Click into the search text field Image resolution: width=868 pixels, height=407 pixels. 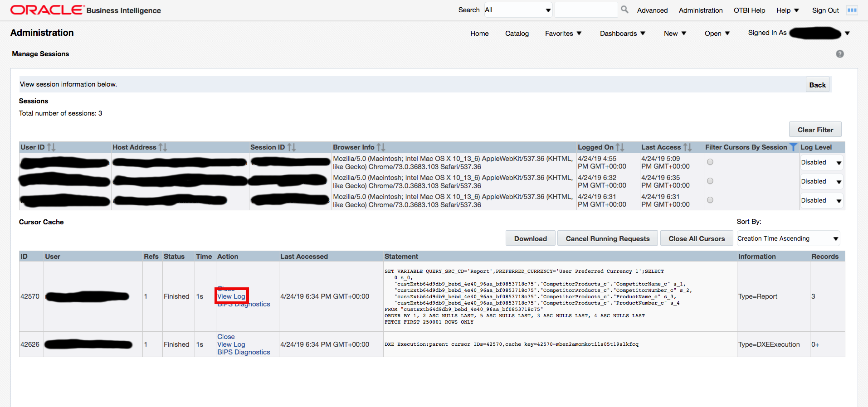point(585,10)
